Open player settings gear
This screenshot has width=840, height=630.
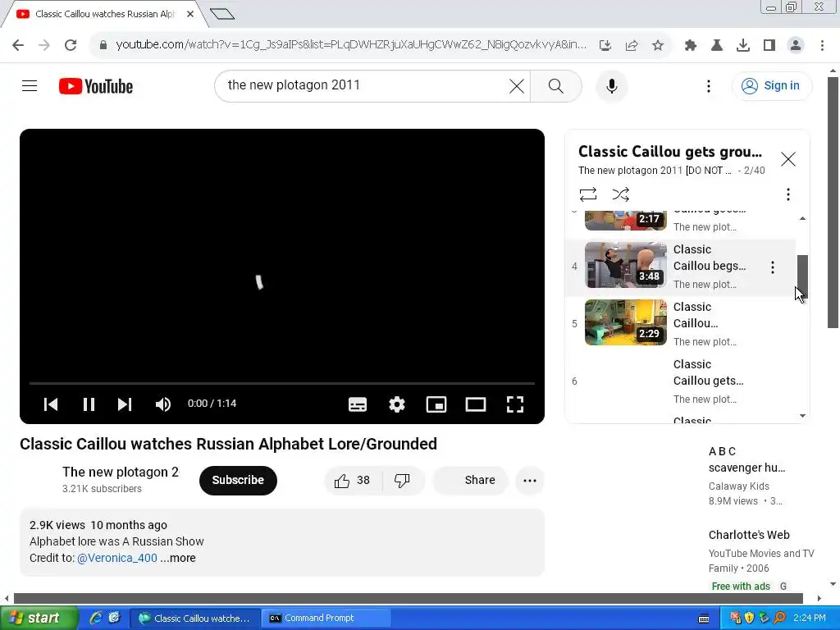(x=396, y=404)
